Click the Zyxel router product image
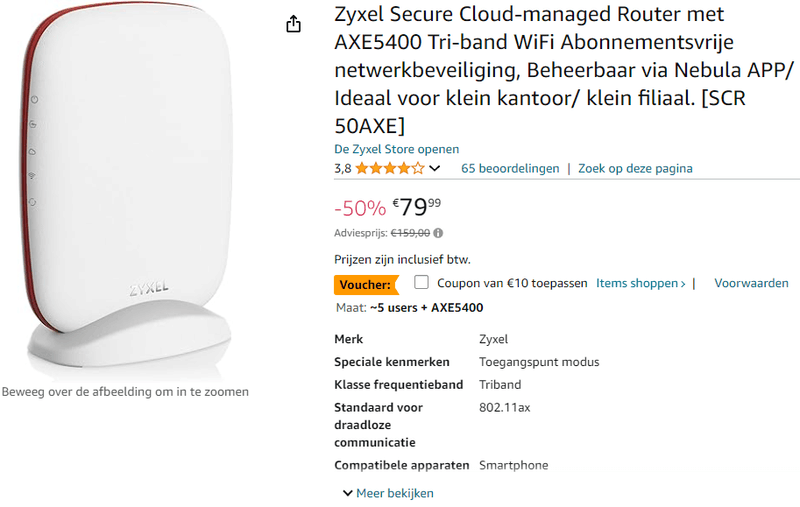The height and width of the screenshot is (507, 800). click(125, 190)
